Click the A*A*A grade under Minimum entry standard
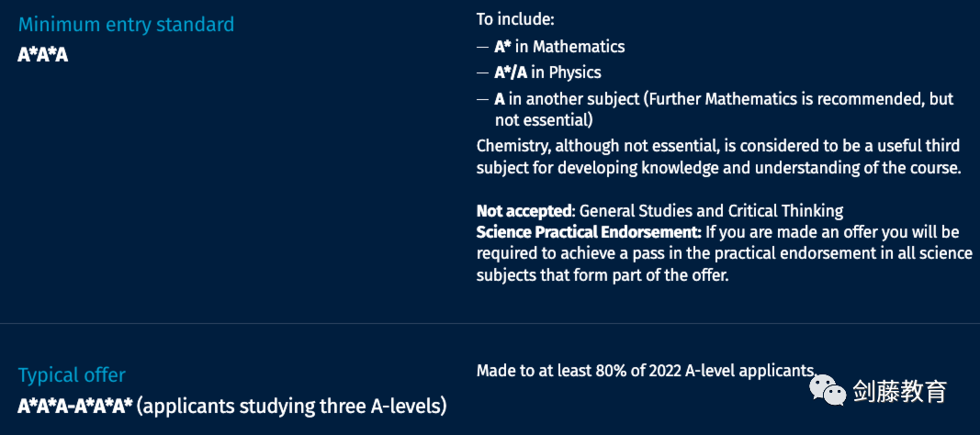The width and height of the screenshot is (980, 435). (x=43, y=54)
